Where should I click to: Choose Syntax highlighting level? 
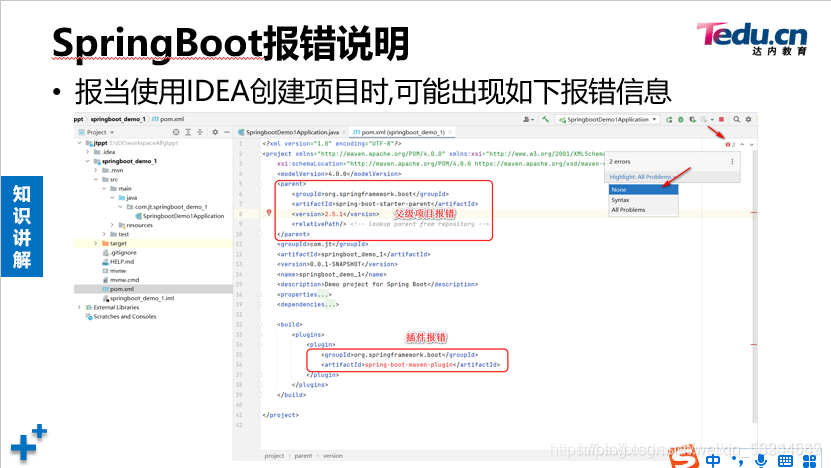(643, 200)
